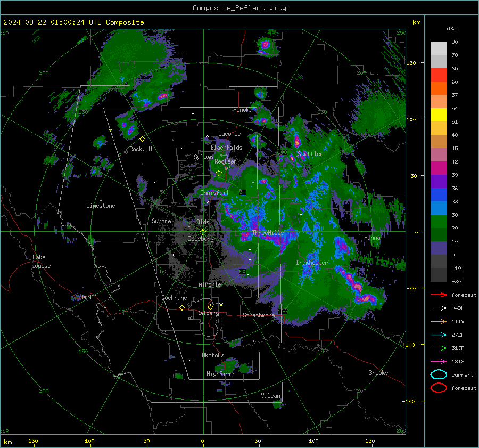Click the HighRiver town label

point(221,374)
